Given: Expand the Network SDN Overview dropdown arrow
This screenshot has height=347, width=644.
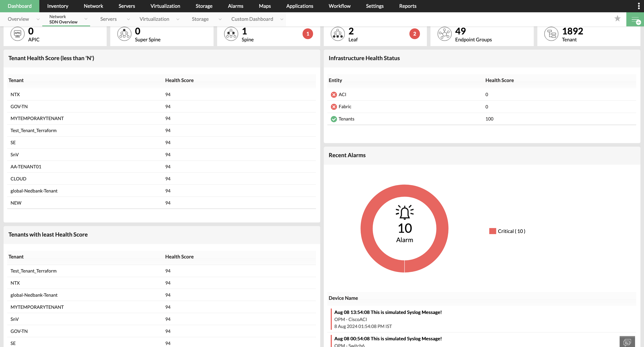Looking at the screenshot, I should pos(86,19).
